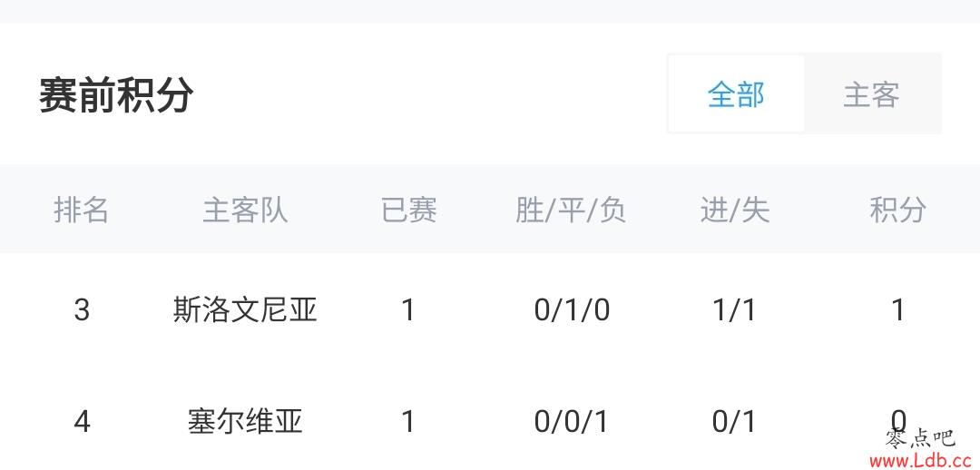980x470 pixels.
Task: Click the 1/1 goals cell of 斯洛文尼亚
Action: (x=734, y=310)
